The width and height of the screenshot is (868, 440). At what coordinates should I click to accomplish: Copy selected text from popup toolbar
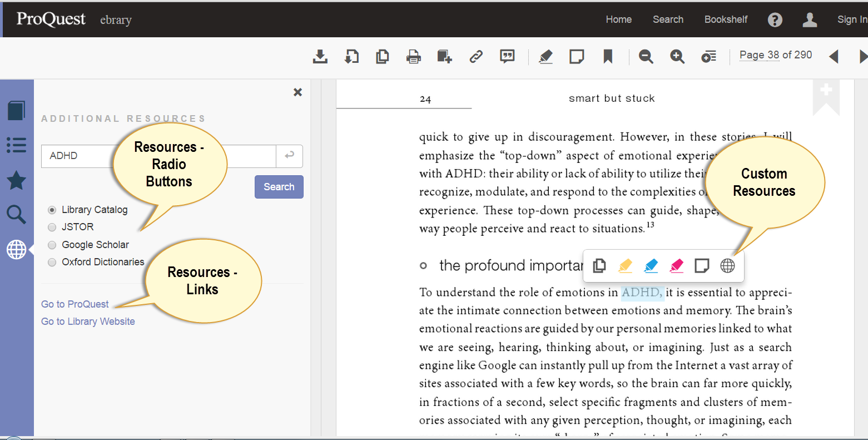(x=599, y=266)
